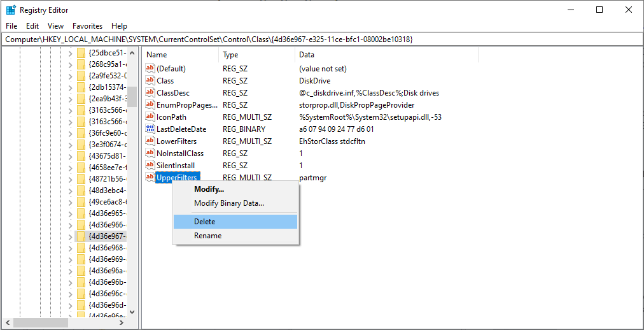Sort by the Name column header
The height and width of the screenshot is (330, 644).
181,55
